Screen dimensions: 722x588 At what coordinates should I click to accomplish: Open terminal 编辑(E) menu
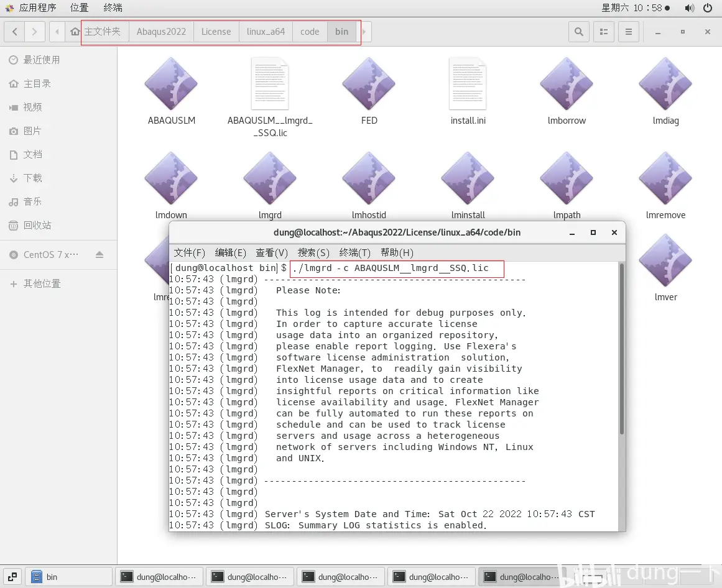pos(230,252)
